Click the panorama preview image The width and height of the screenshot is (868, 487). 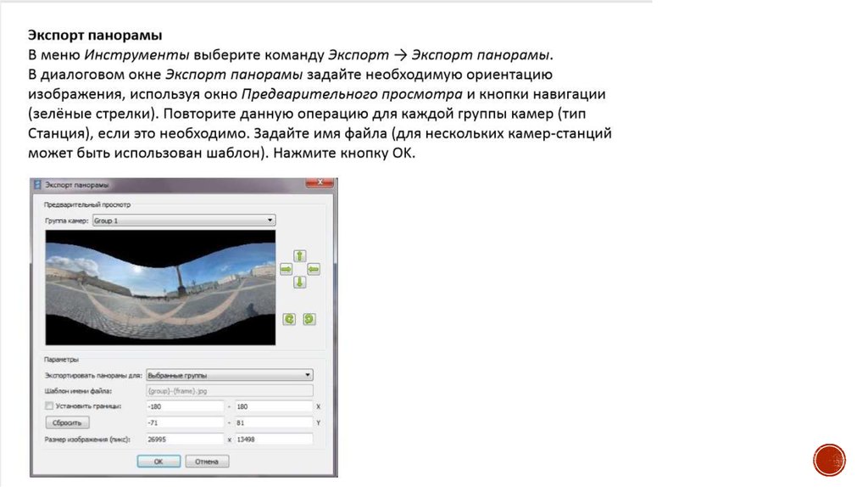pos(160,288)
